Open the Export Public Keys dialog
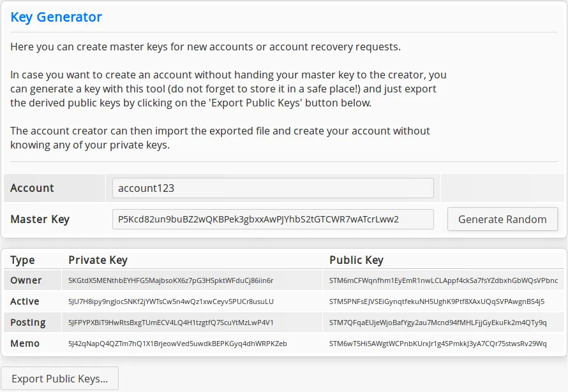Viewport: 568px width, 392px height. tap(60, 378)
